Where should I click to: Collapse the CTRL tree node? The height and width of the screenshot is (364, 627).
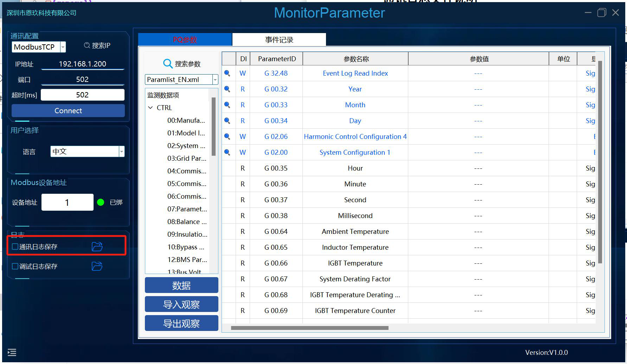151,108
